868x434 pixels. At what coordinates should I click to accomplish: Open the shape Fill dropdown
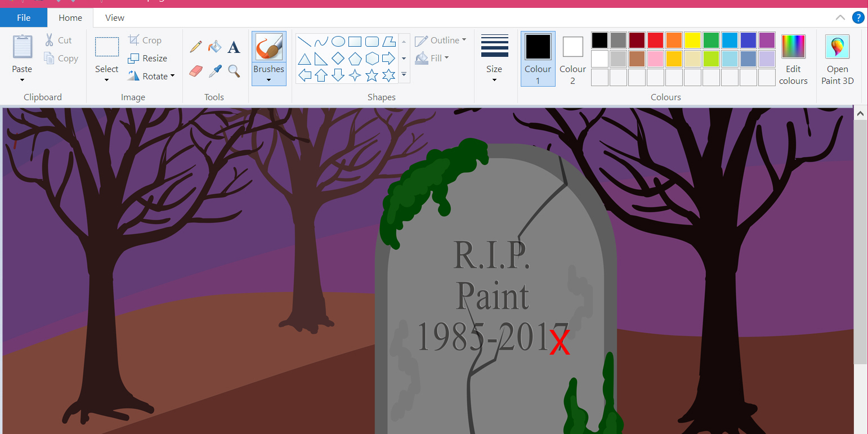tap(432, 58)
